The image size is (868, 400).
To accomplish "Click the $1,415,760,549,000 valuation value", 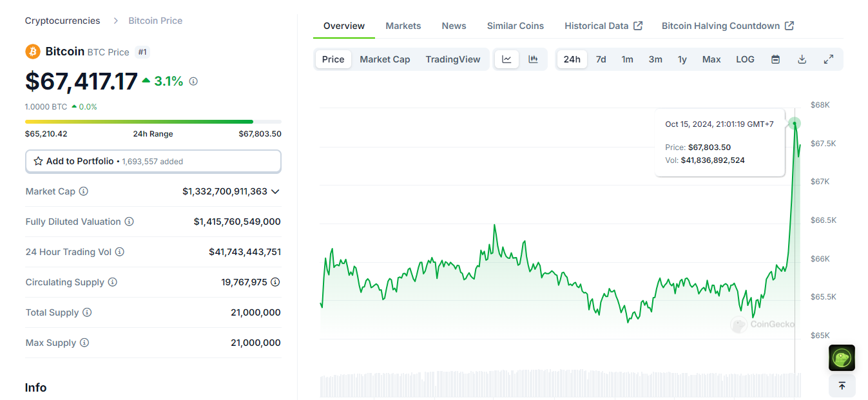I will coord(237,222).
